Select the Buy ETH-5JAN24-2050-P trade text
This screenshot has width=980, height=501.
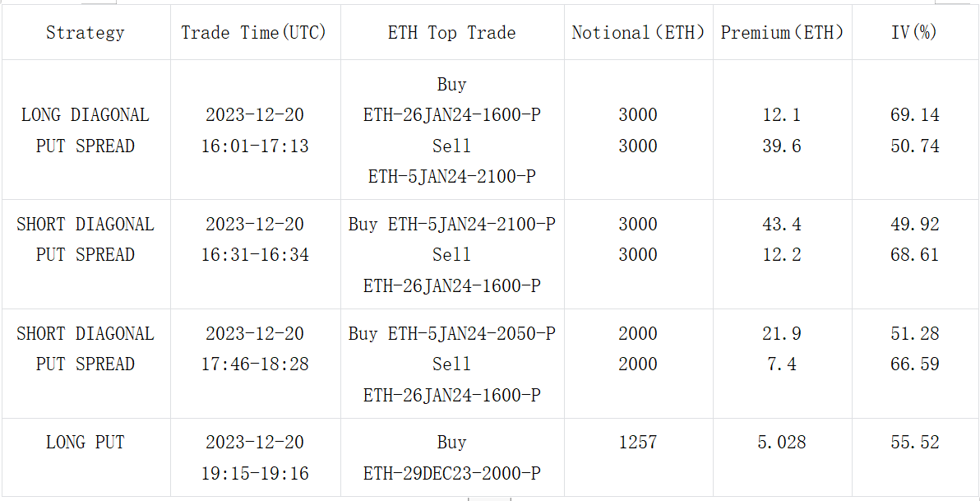(x=451, y=333)
